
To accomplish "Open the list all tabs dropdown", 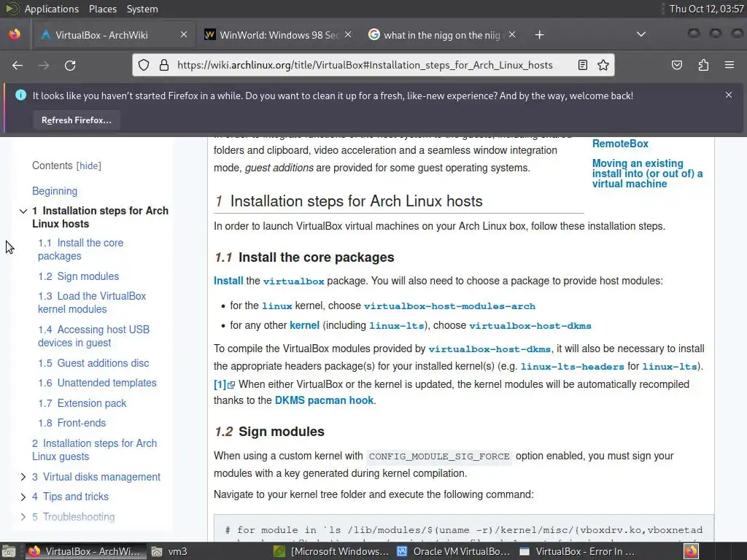I will click(641, 34).
